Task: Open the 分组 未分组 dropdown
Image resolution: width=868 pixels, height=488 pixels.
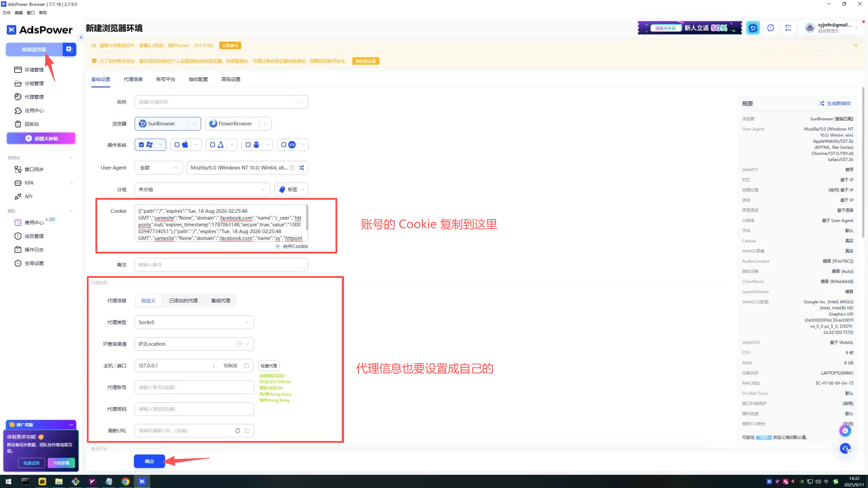Action: tap(202, 189)
